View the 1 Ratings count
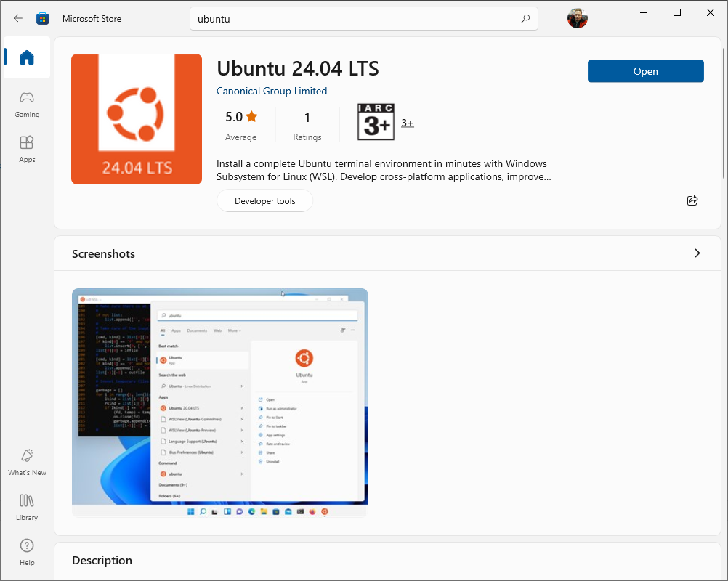Screen dimensions: 728x581 tap(307, 126)
